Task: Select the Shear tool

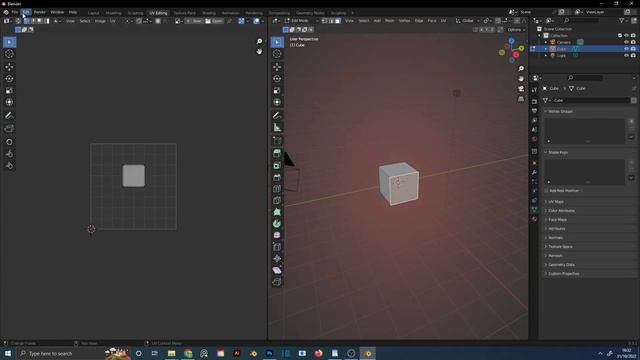Action: [x=277, y=270]
